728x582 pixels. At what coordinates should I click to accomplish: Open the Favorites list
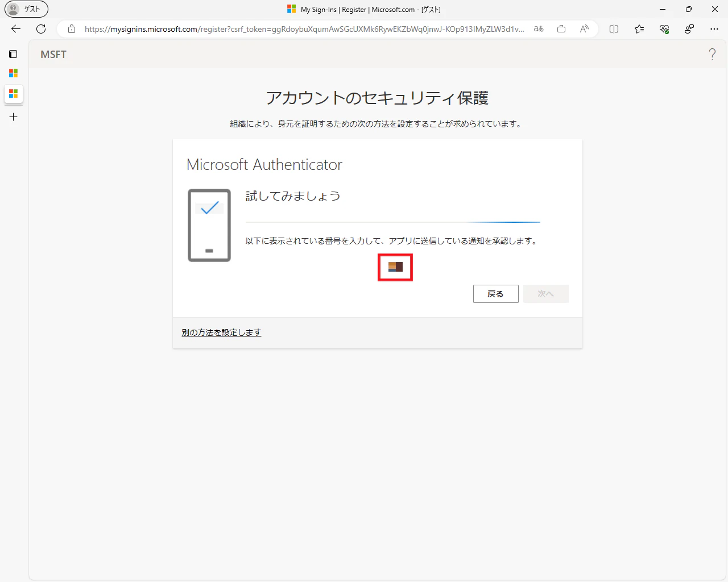point(639,29)
